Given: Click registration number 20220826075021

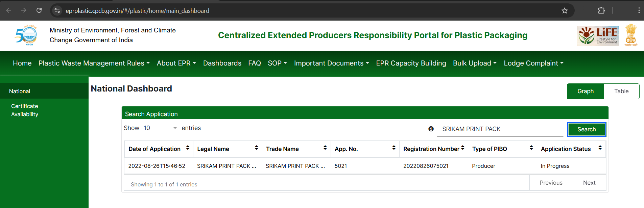Looking at the screenshot, I should [426, 166].
